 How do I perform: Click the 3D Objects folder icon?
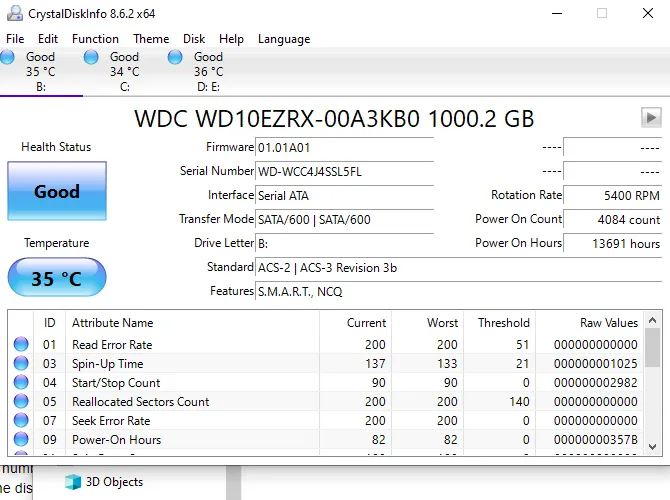coord(73,482)
